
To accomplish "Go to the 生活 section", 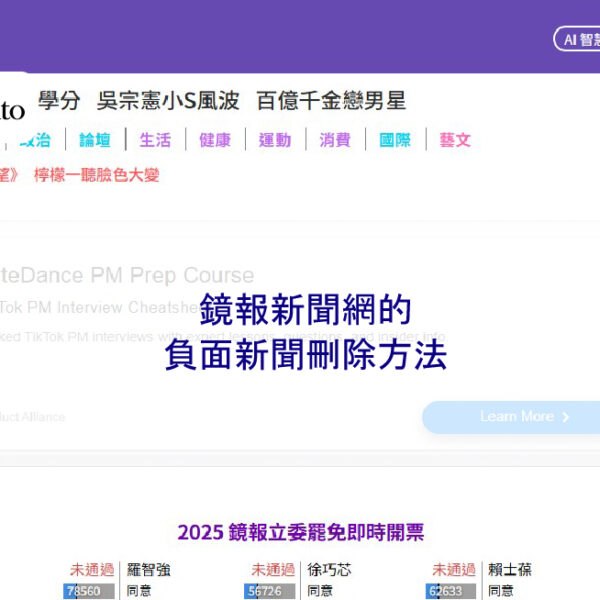I will coord(155,140).
